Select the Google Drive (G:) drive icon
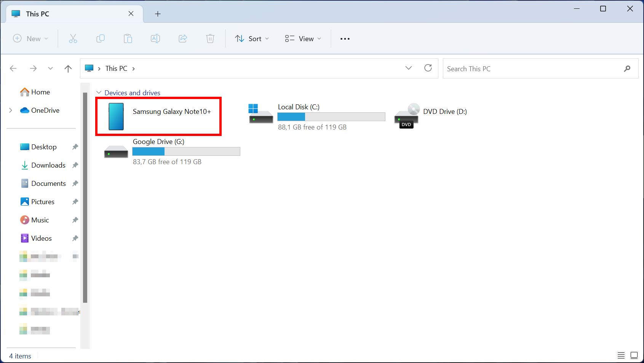 click(116, 152)
